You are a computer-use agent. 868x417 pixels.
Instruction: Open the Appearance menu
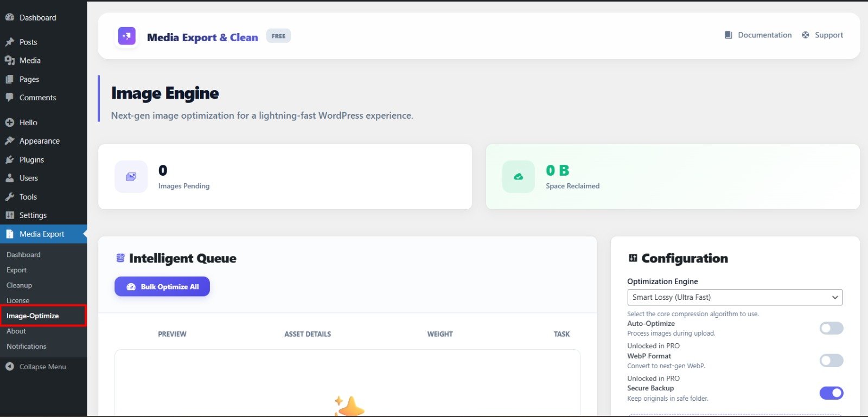(x=43, y=141)
